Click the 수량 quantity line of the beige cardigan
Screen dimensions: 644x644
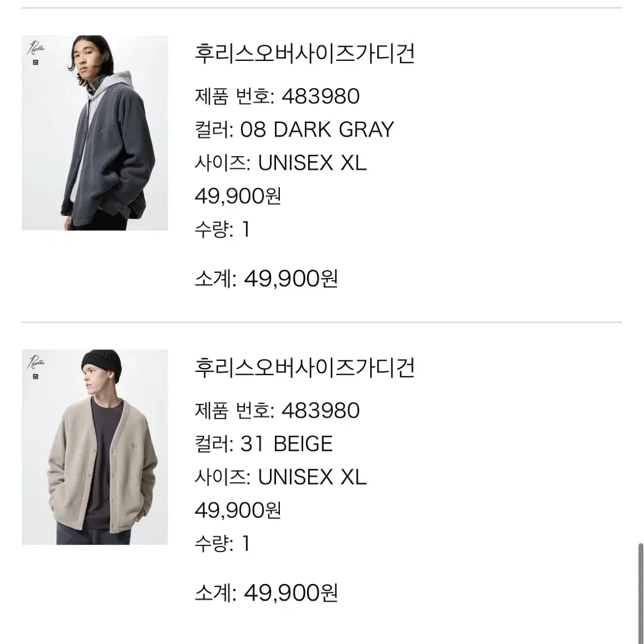click(222, 543)
